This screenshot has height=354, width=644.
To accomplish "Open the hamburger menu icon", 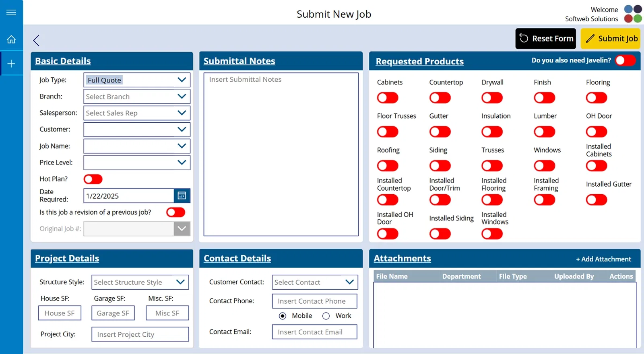I will click(x=11, y=12).
